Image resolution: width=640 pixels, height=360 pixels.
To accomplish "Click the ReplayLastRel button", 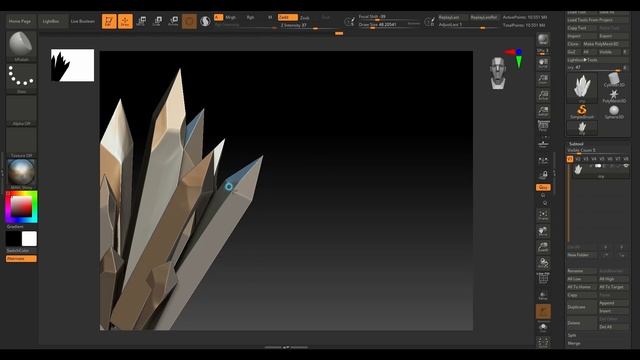I will (483, 18).
